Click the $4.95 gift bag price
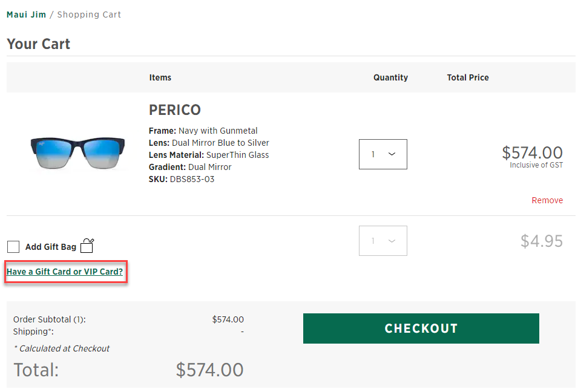 click(x=542, y=241)
